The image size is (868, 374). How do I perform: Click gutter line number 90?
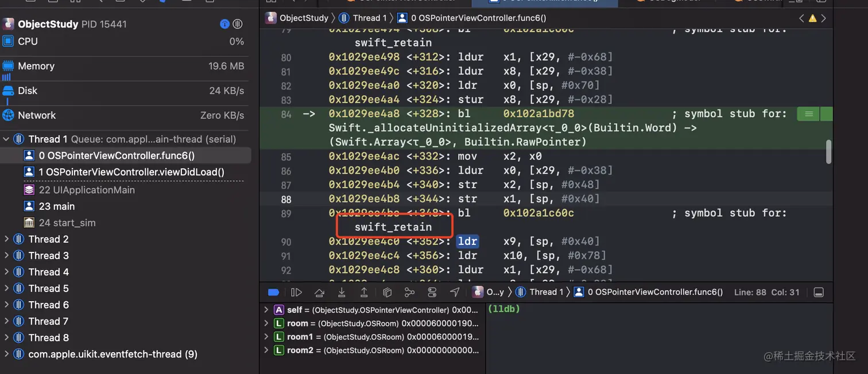(286, 242)
